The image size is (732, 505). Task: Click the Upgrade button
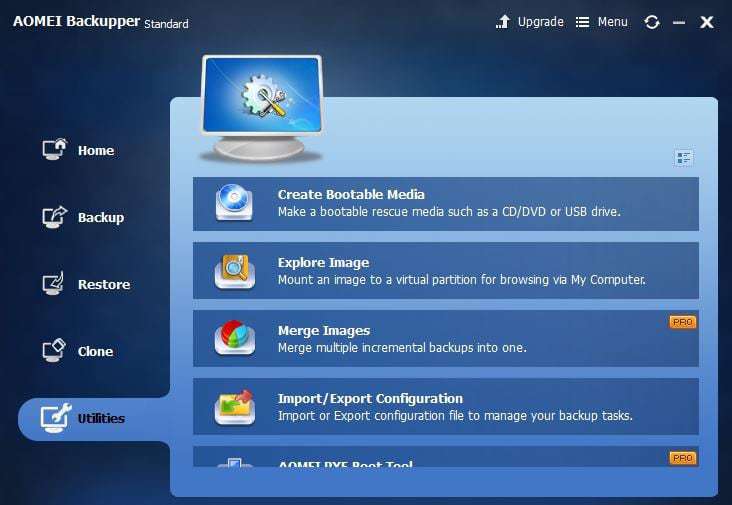[x=530, y=22]
